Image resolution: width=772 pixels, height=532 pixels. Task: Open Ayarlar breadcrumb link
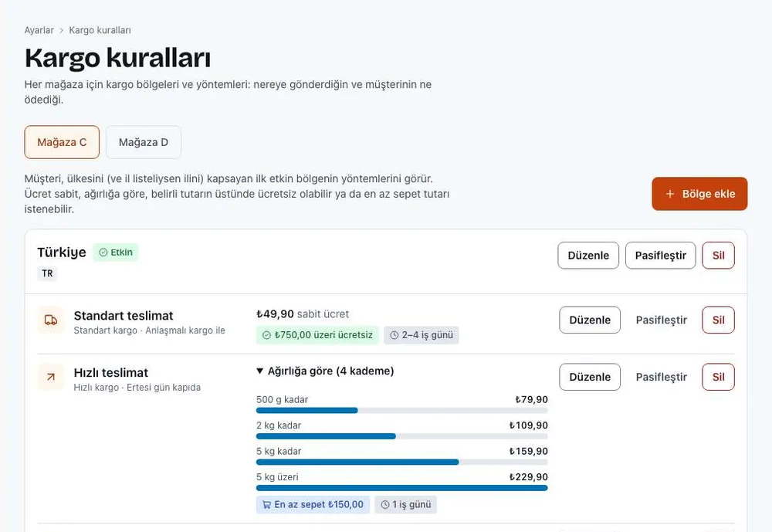[39, 30]
